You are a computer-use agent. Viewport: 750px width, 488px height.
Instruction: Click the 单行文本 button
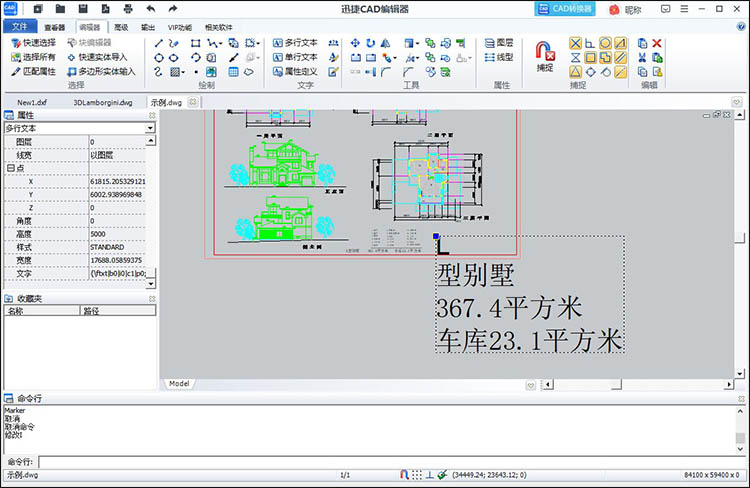tap(295, 57)
